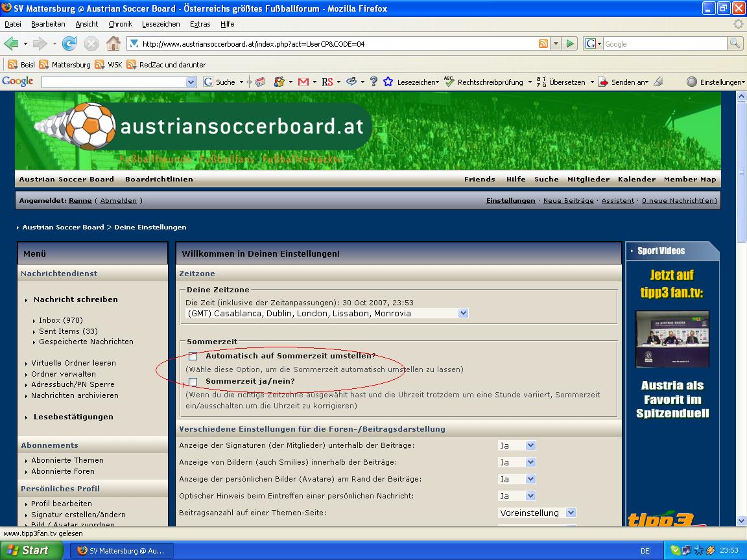Image resolution: width=747 pixels, height=560 pixels.
Task: Click the Google toolbar Suche button
Action: coord(219,82)
